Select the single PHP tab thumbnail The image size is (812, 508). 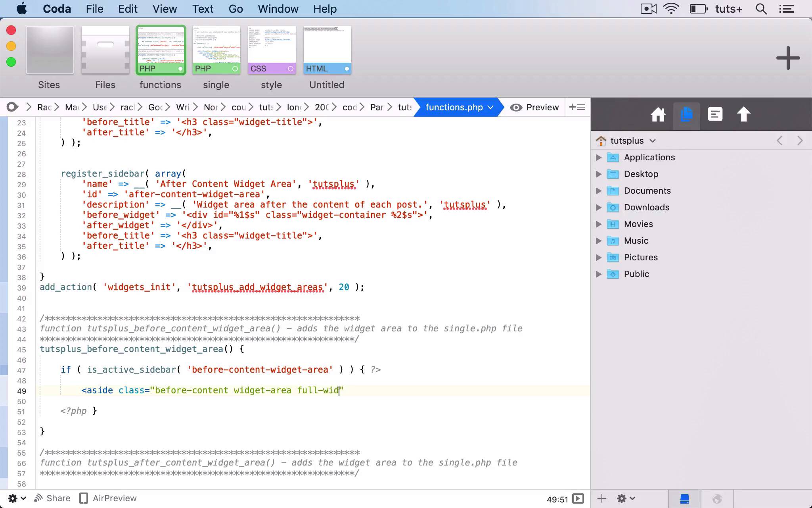coord(216,50)
